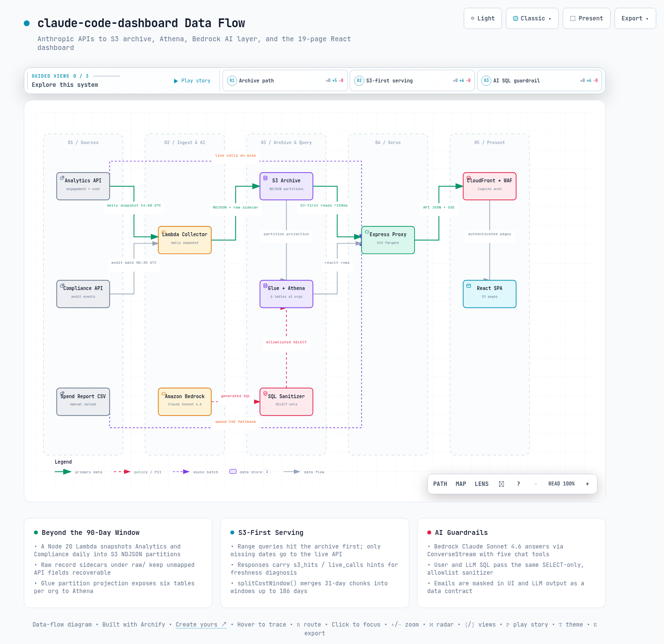
Task: Click the 'spend CSV fallback' edge label
Action: tap(236, 422)
